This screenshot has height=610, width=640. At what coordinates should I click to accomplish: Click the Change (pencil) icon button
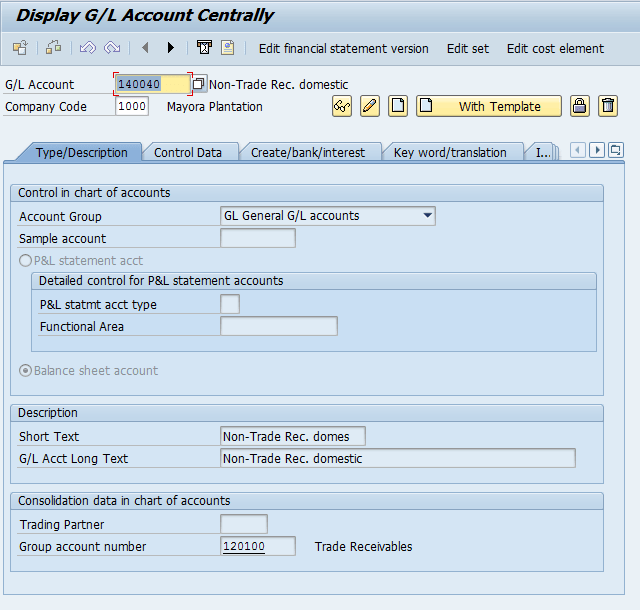click(x=370, y=106)
